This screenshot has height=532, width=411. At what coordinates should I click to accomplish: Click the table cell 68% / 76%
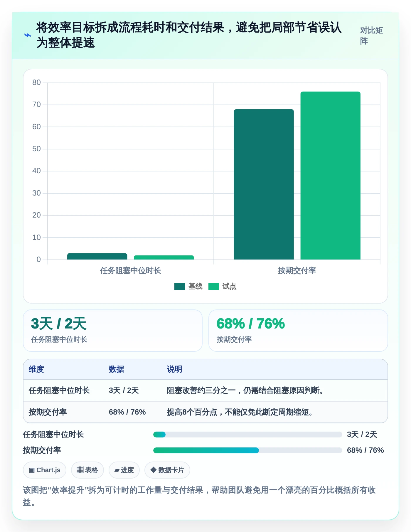click(x=127, y=412)
